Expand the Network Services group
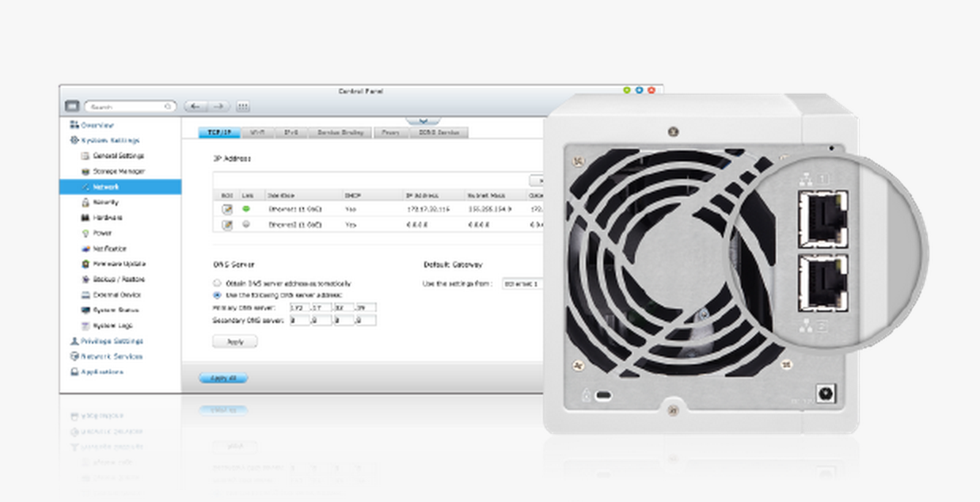 coord(106,356)
